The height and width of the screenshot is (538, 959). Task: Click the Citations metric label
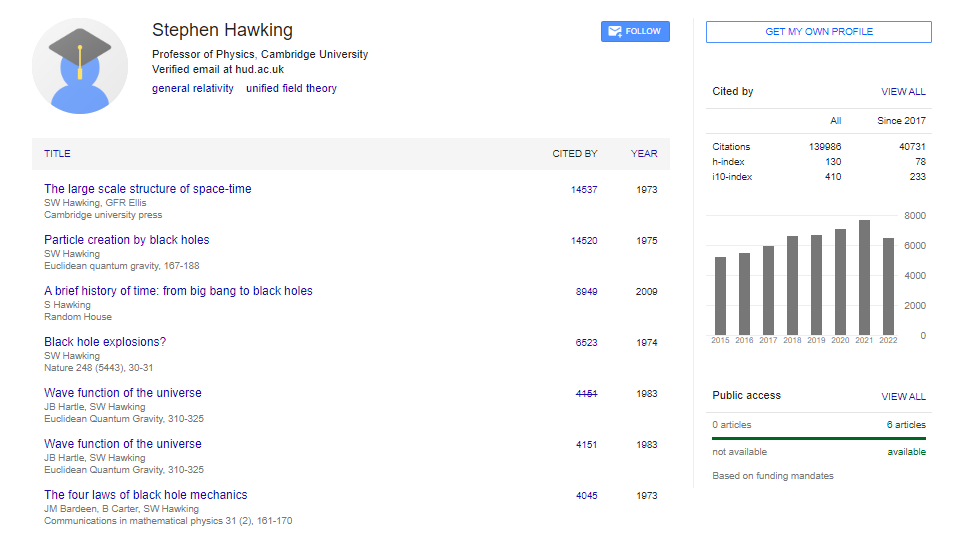tap(731, 147)
